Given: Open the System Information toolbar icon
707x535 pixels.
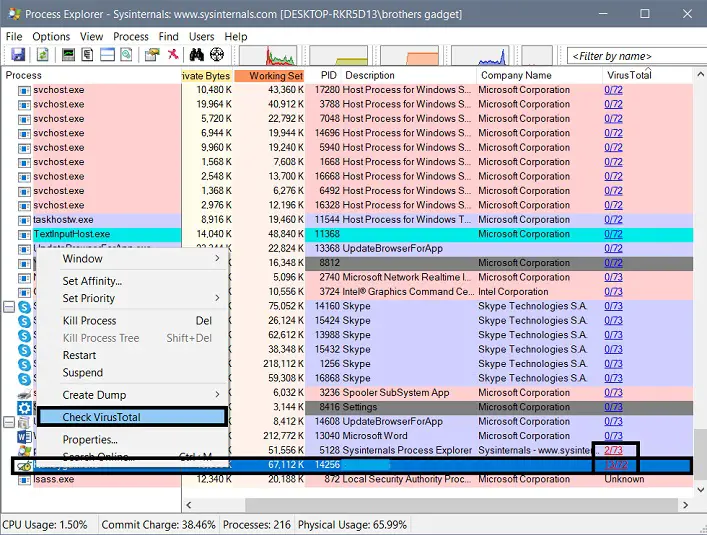Looking at the screenshot, I should 68,55.
